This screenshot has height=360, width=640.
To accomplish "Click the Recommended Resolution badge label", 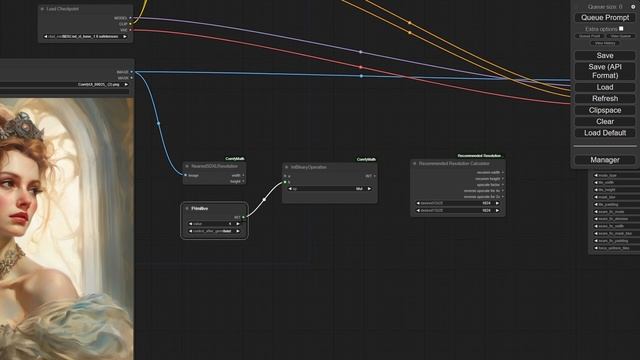I will coord(479,156).
